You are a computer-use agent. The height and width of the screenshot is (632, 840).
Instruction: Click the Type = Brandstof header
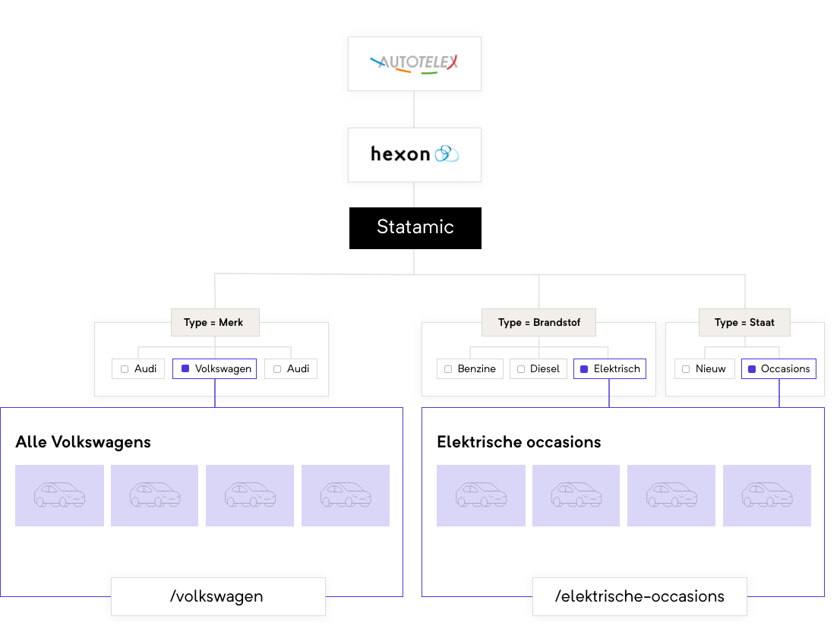[538, 322]
